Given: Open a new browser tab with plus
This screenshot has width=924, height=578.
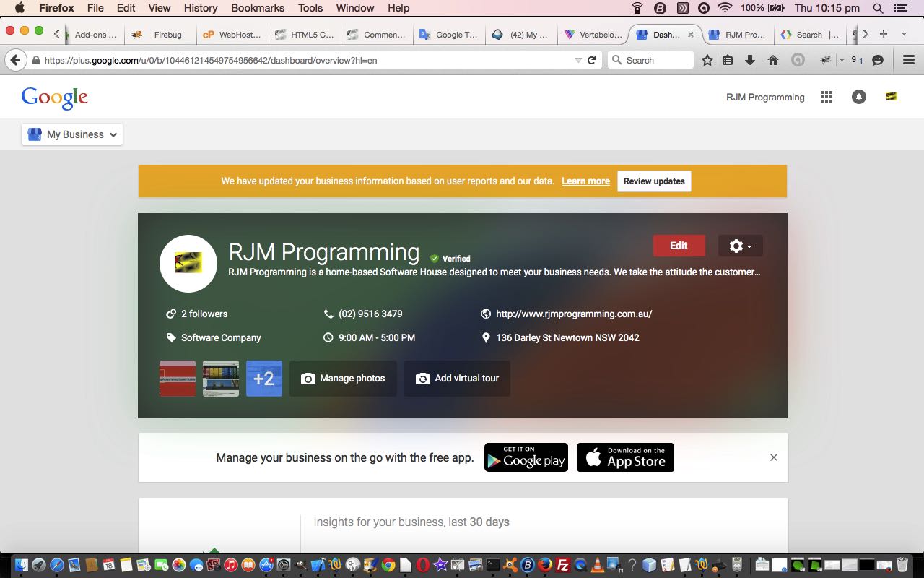Looking at the screenshot, I should [x=884, y=34].
